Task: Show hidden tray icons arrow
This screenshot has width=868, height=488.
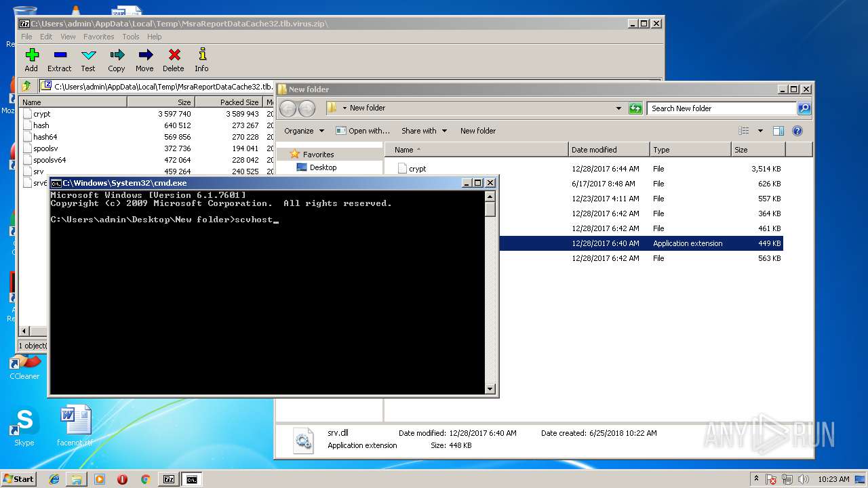Action: click(757, 479)
